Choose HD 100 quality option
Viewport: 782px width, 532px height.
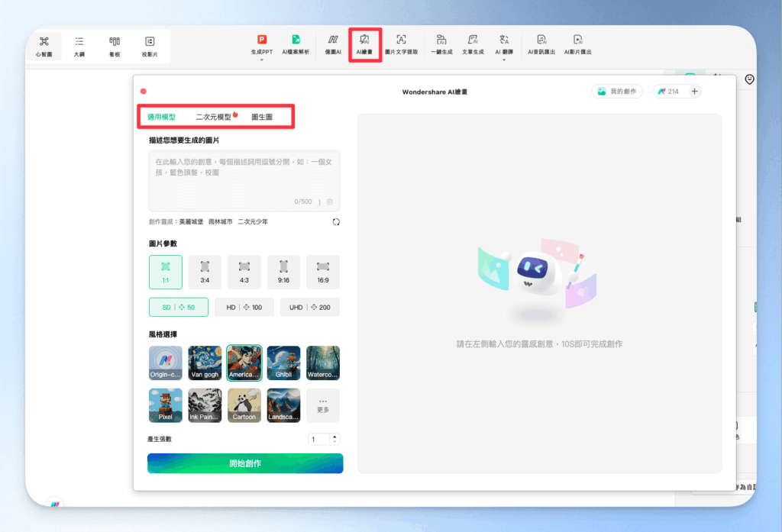[x=244, y=307]
